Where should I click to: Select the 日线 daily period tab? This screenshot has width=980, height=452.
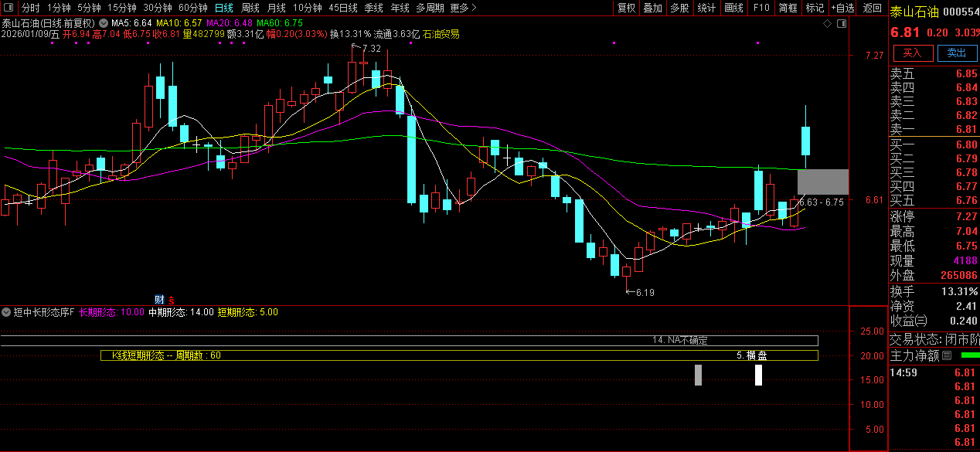click(224, 8)
